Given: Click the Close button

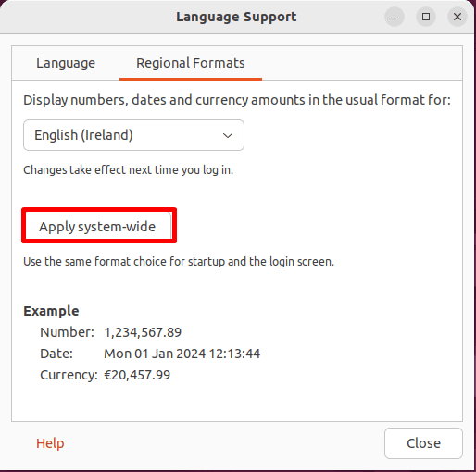Looking at the screenshot, I should pyautogui.click(x=423, y=443).
